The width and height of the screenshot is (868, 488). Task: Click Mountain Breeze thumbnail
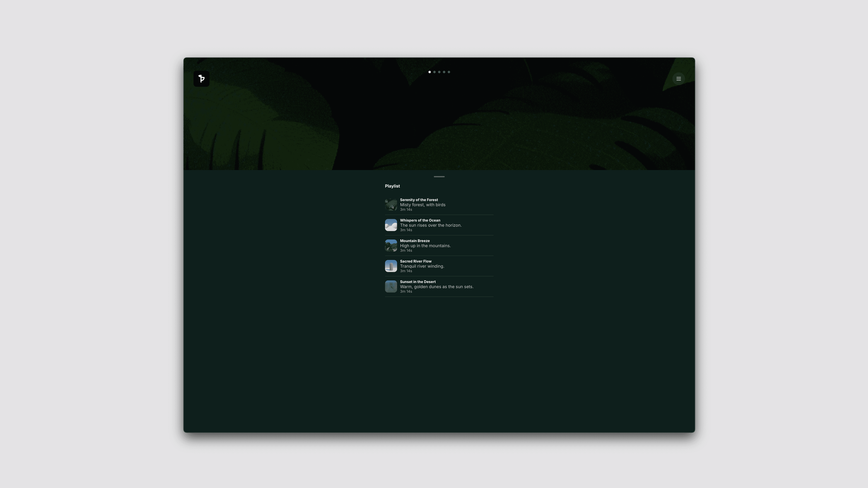391,246
